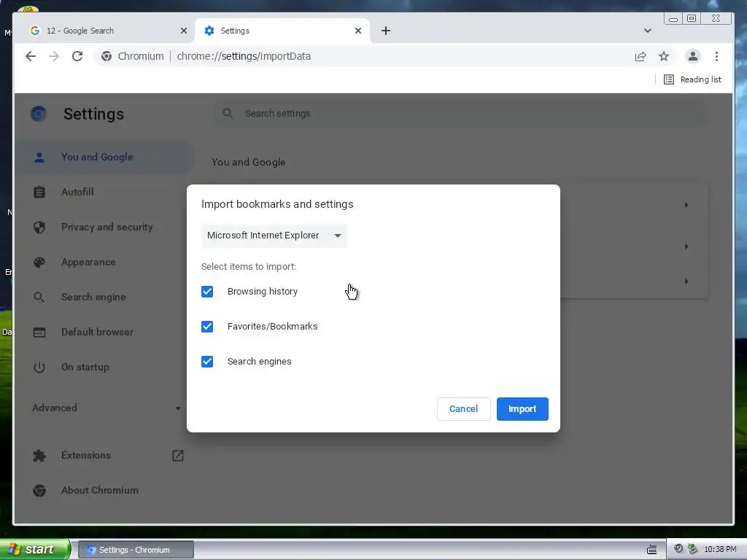Click the on-screen keyboard tray icon
The width and height of the screenshot is (747, 560).
[651, 550]
